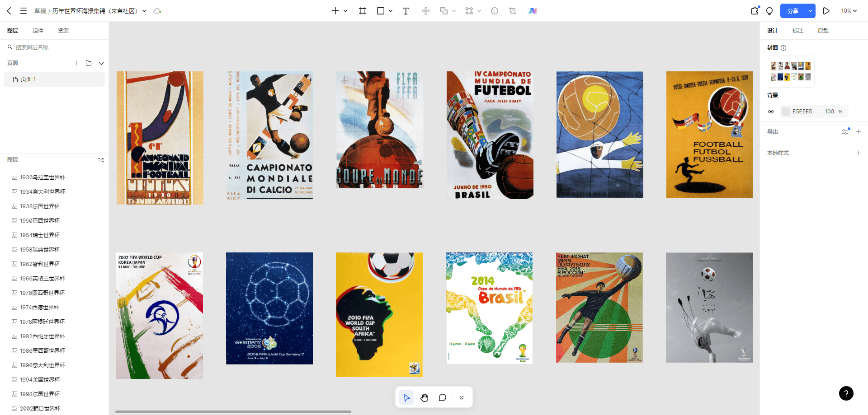Select the text tool

pyautogui.click(x=406, y=11)
